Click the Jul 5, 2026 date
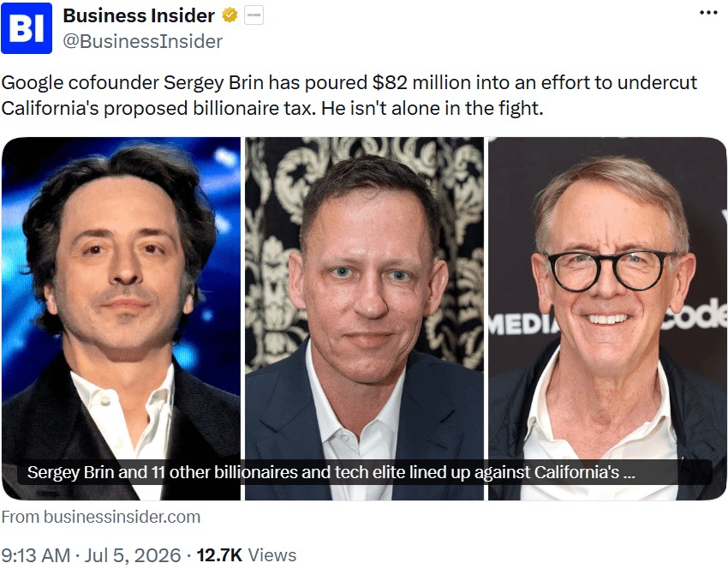728x569 pixels. tap(132, 555)
